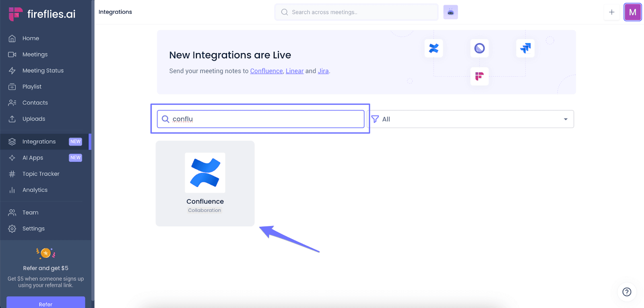Open Meeting Status page

point(43,70)
